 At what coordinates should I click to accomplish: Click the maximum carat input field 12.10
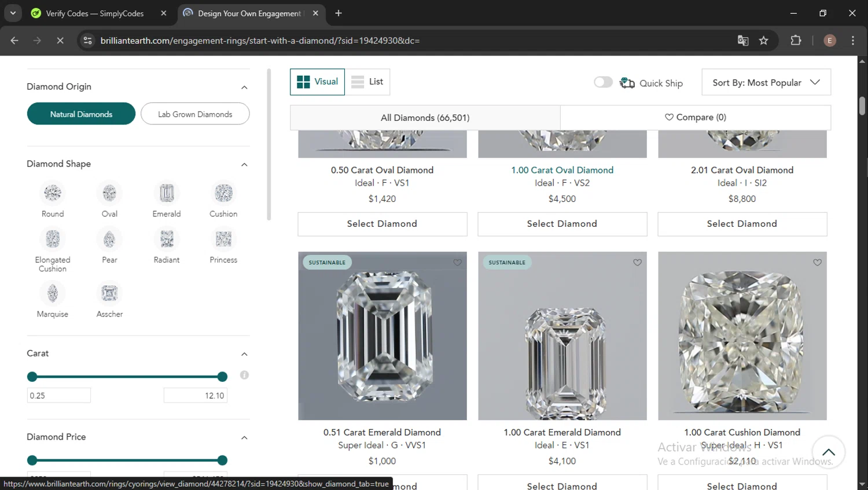click(x=196, y=396)
